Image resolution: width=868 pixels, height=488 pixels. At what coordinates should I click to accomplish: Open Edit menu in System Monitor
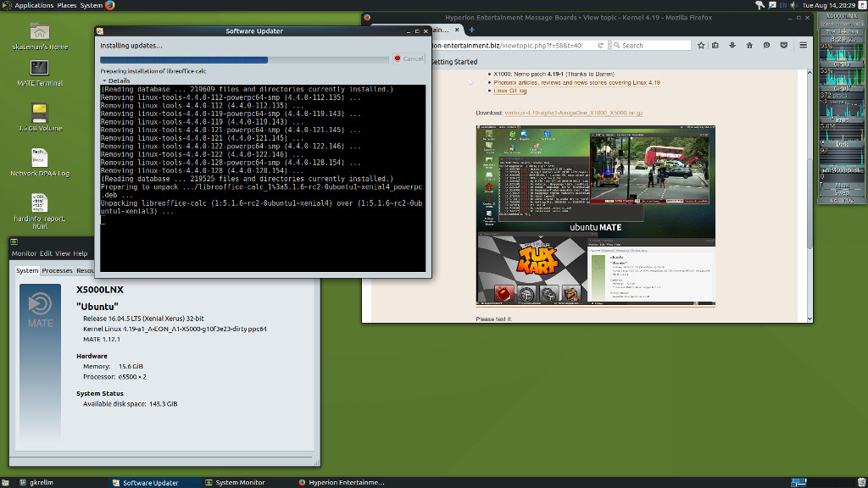coord(46,253)
